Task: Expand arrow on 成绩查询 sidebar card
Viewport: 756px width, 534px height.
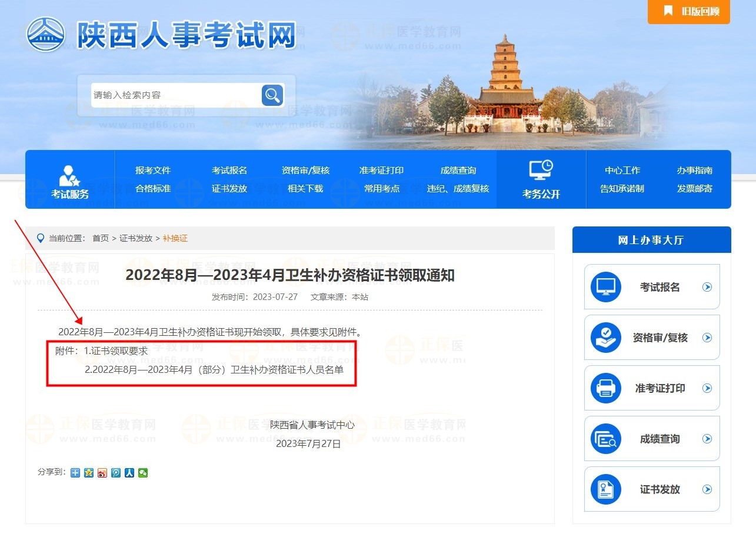Action: (707, 439)
